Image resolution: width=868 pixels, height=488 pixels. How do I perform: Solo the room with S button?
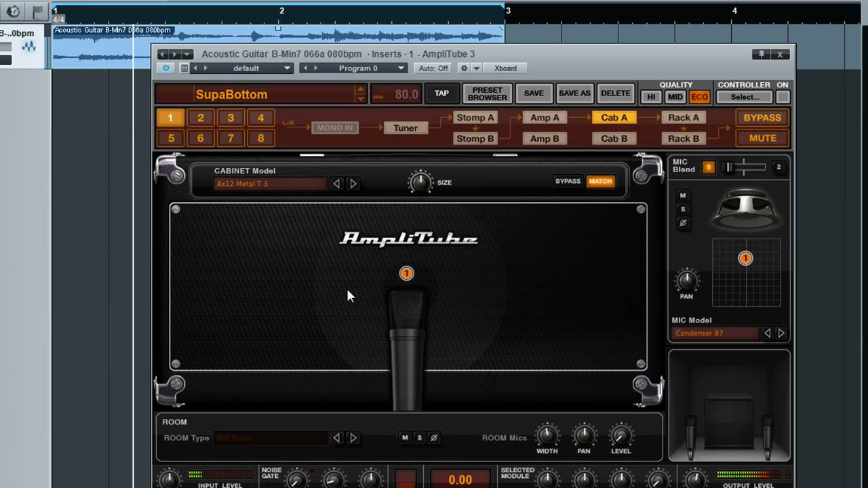[x=419, y=438]
